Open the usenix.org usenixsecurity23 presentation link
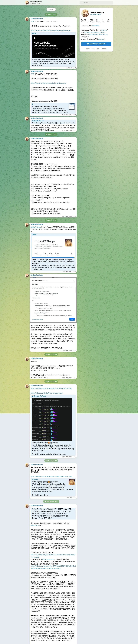138x644 pixels. pos(53,556)
